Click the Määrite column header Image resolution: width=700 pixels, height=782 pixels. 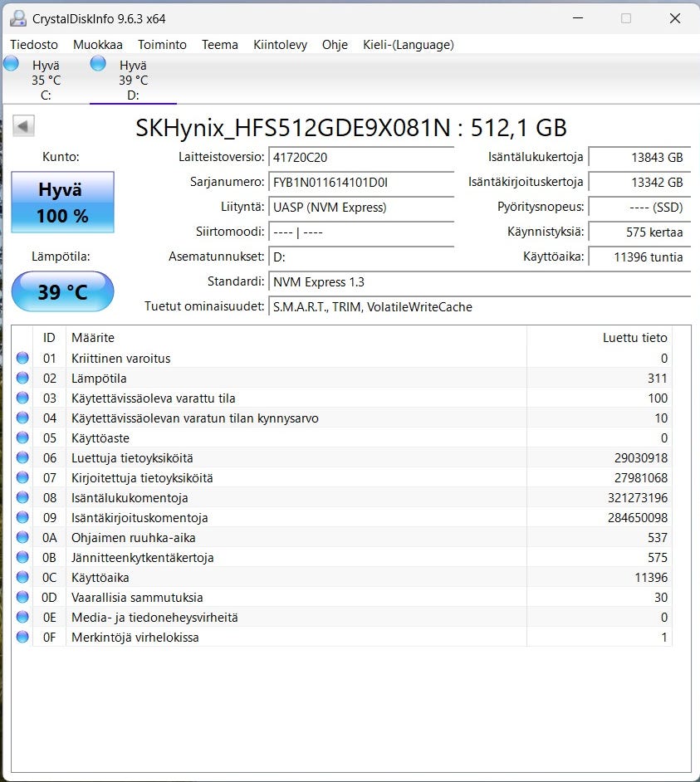click(x=296, y=338)
